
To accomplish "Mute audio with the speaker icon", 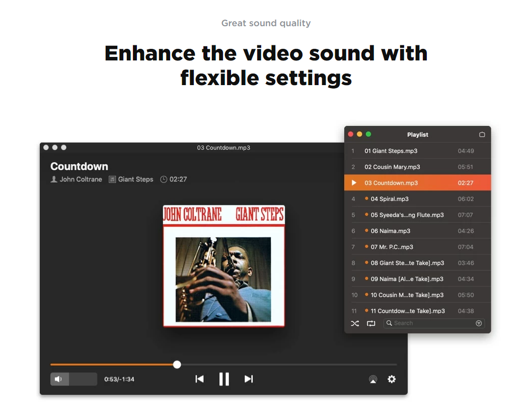I will (58, 379).
